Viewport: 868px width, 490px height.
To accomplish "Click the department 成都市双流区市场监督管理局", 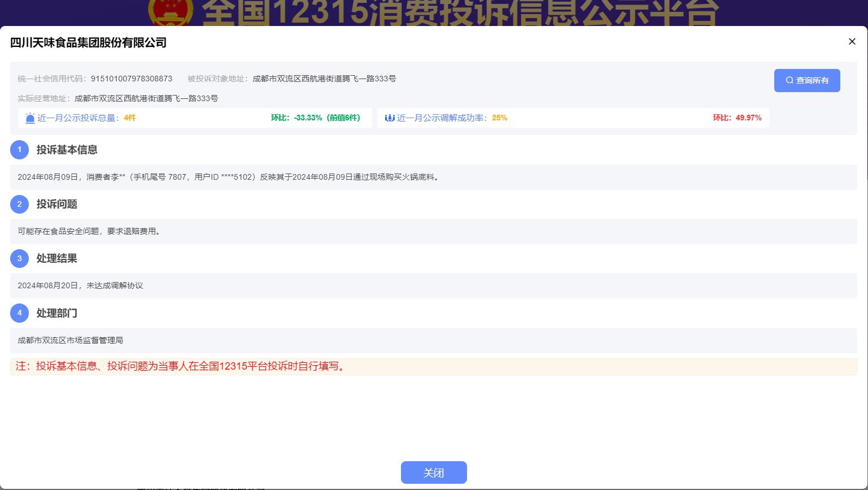I will pos(71,340).
